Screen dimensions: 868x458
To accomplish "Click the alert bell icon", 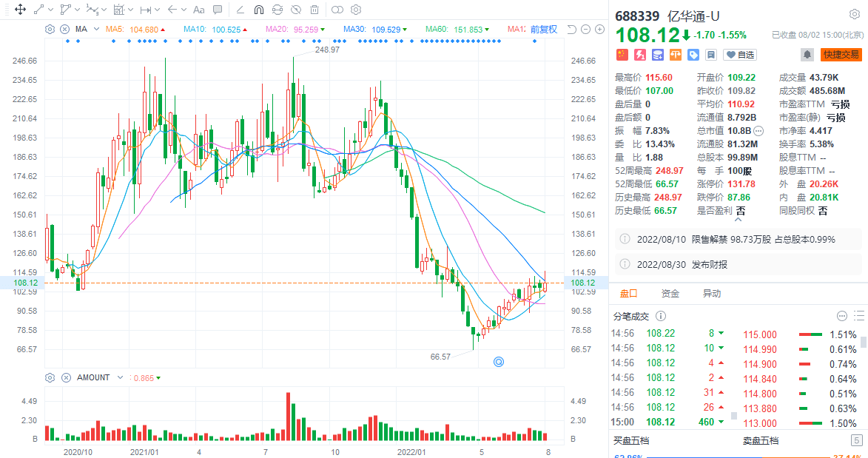I will [x=807, y=55].
